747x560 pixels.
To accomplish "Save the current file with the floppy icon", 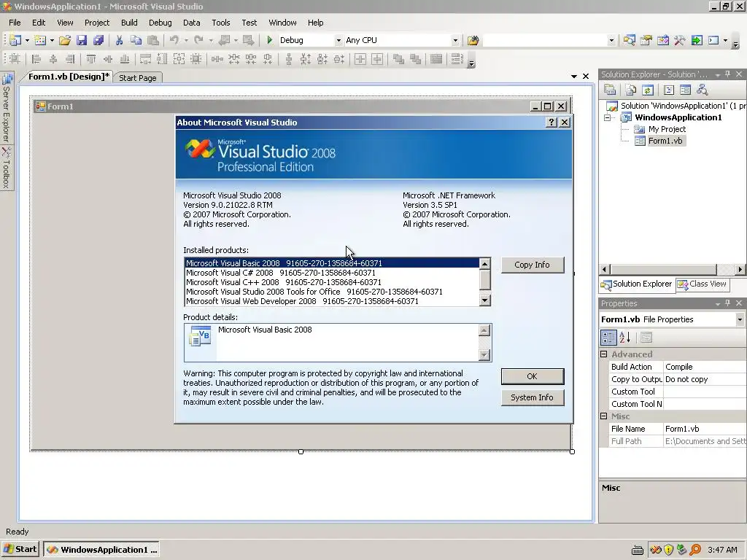I will pyautogui.click(x=82, y=41).
